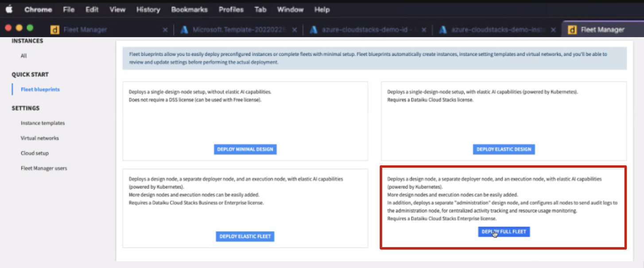This screenshot has height=268, width=644.
Task: Open the Tab menu
Action: [x=260, y=9]
